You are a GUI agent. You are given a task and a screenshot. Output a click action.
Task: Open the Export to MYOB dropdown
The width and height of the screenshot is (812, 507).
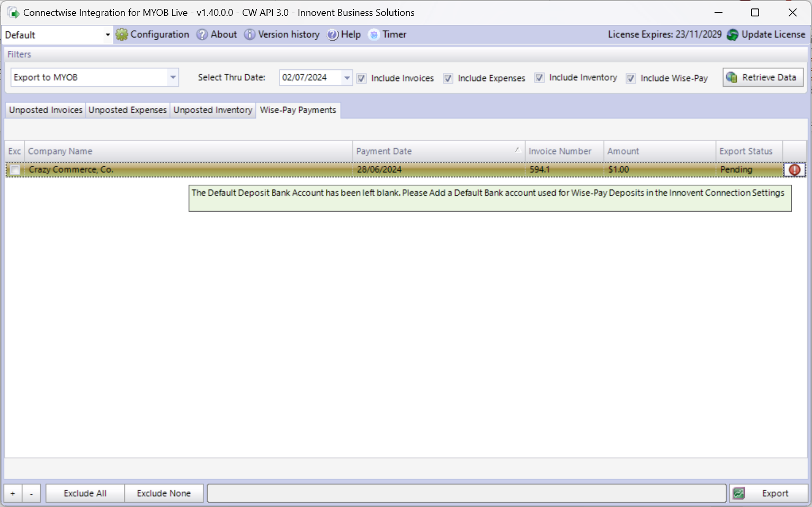(173, 77)
